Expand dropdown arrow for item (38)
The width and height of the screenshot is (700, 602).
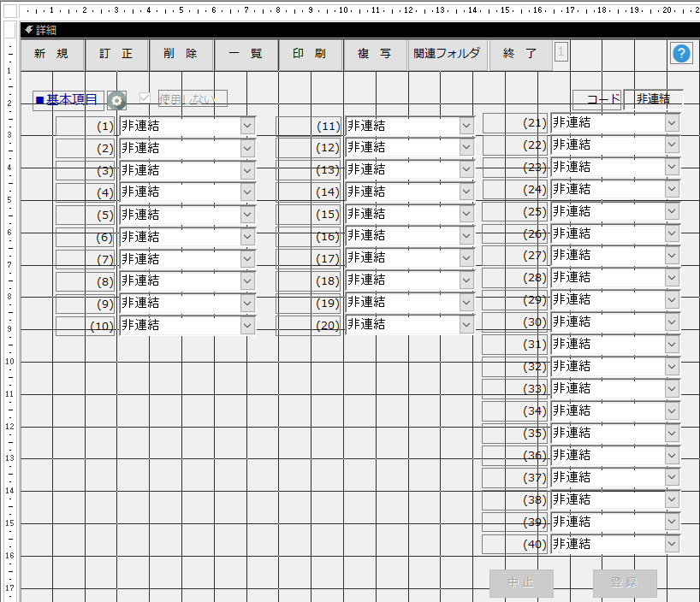pyautogui.click(x=672, y=499)
